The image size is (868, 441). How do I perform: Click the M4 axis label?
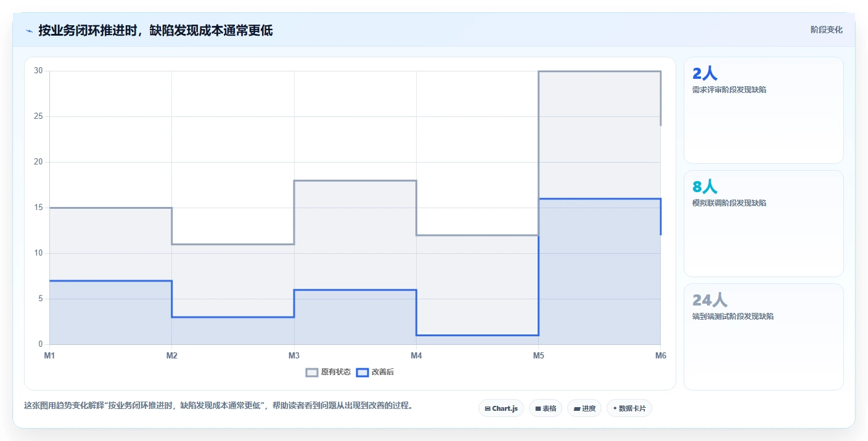tap(416, 355)
